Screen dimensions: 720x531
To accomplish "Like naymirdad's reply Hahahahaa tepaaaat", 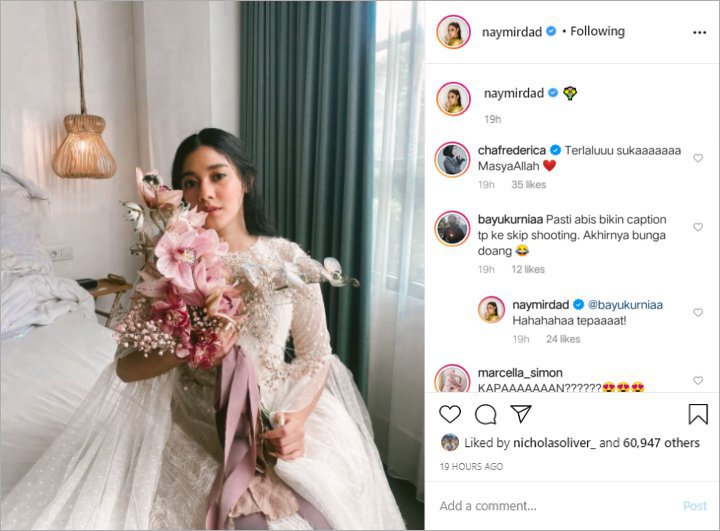I will [x=698, y=312].
